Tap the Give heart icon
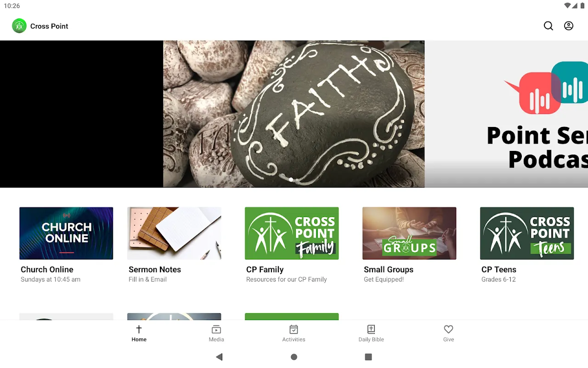 (449, 329)
